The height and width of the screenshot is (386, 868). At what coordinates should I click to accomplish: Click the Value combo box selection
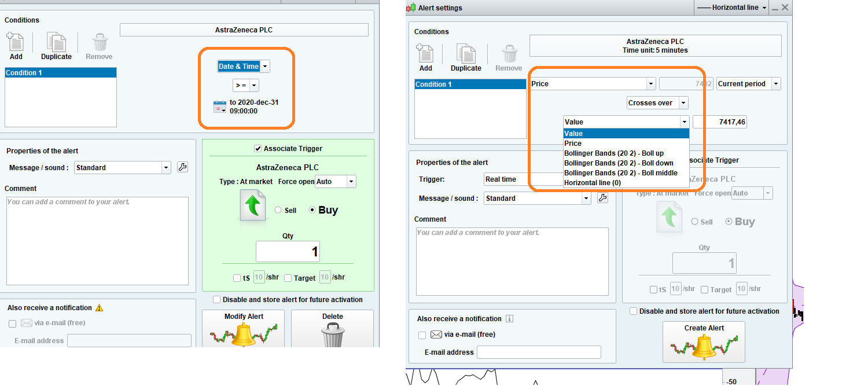click(x=626, y=122)
